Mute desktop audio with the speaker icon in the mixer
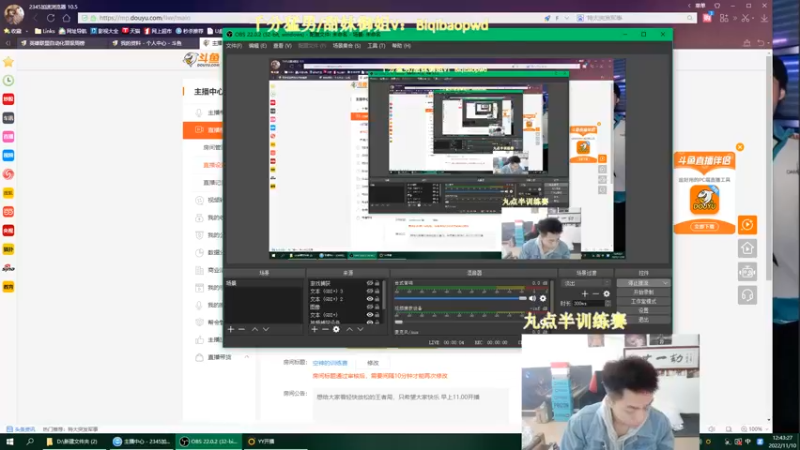The height and width of the screenshot is (450, 800). [533, 298]
